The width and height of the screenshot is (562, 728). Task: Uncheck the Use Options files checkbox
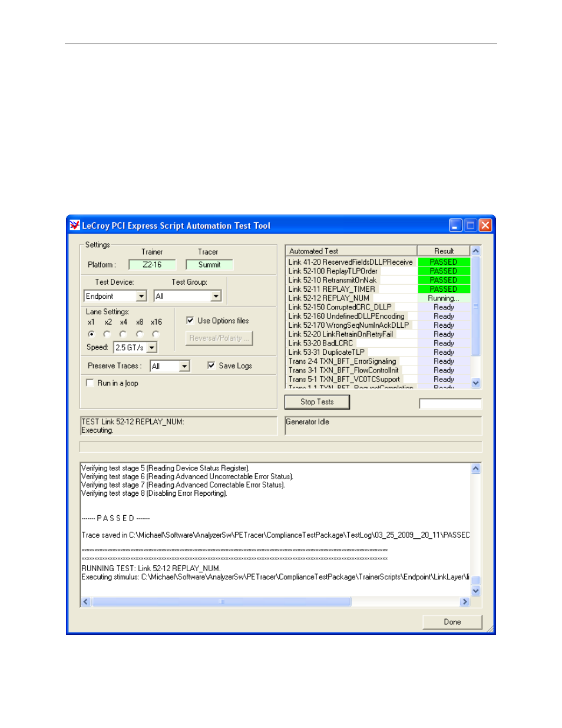190,320
